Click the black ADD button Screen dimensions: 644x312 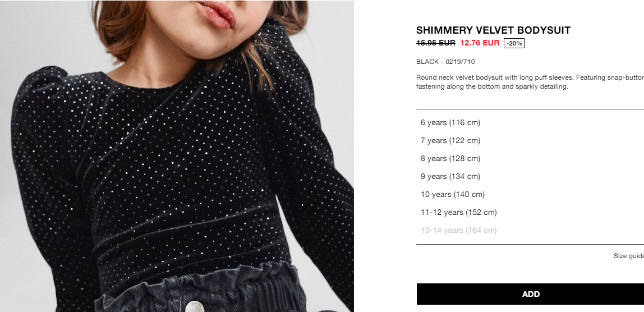530,294
